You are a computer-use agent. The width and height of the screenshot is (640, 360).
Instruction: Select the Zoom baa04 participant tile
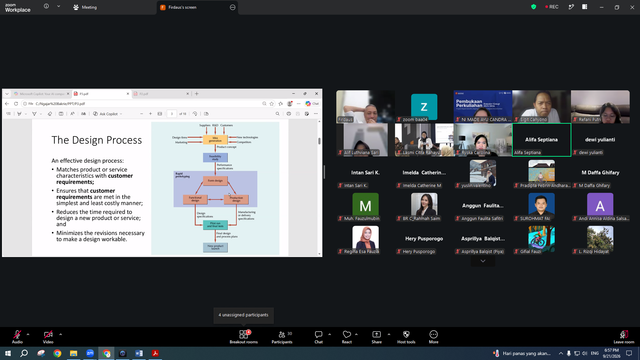pos(424,107)
